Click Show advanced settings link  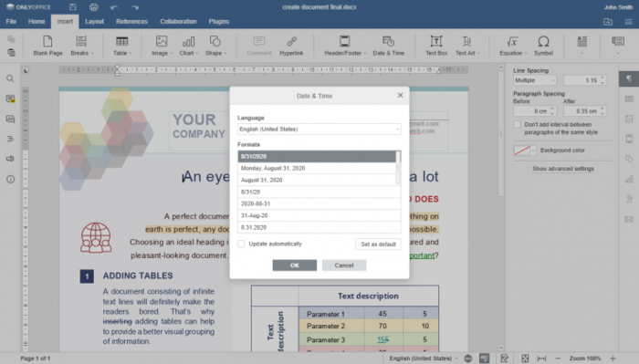point(563,169)
